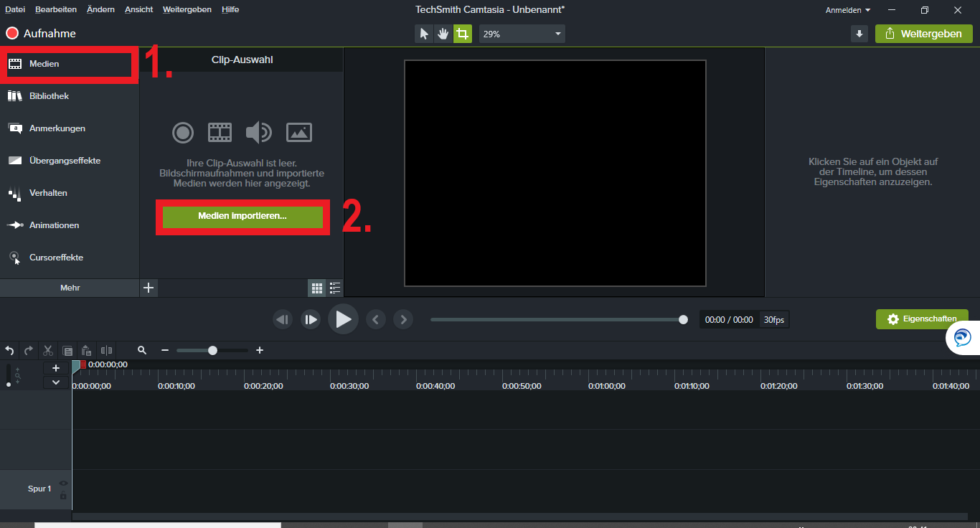Adjust the vertical track height slider

click(9, 376)
